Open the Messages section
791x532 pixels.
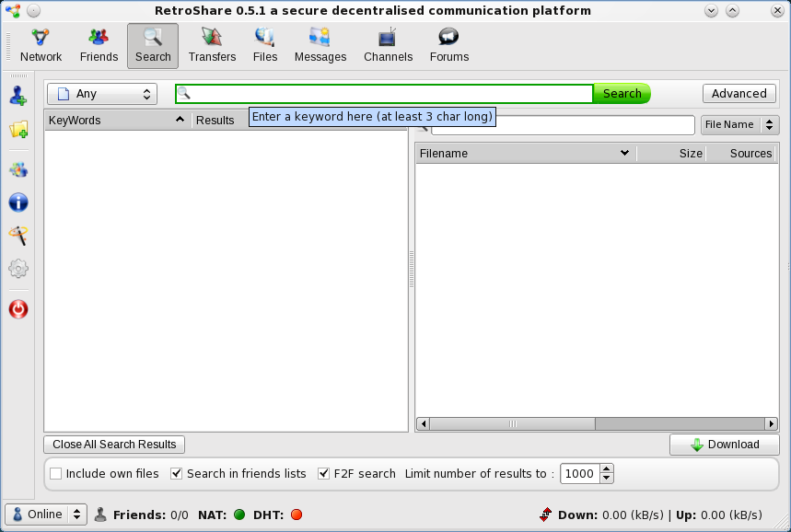(x=320, y=46)
